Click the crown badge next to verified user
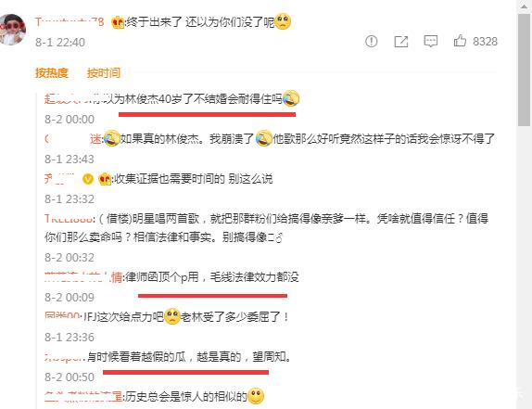 [105, 179]
